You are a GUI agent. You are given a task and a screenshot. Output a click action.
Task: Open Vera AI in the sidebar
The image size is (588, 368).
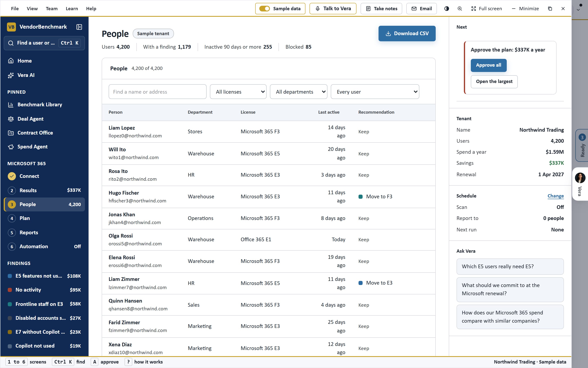pos(44,75)
